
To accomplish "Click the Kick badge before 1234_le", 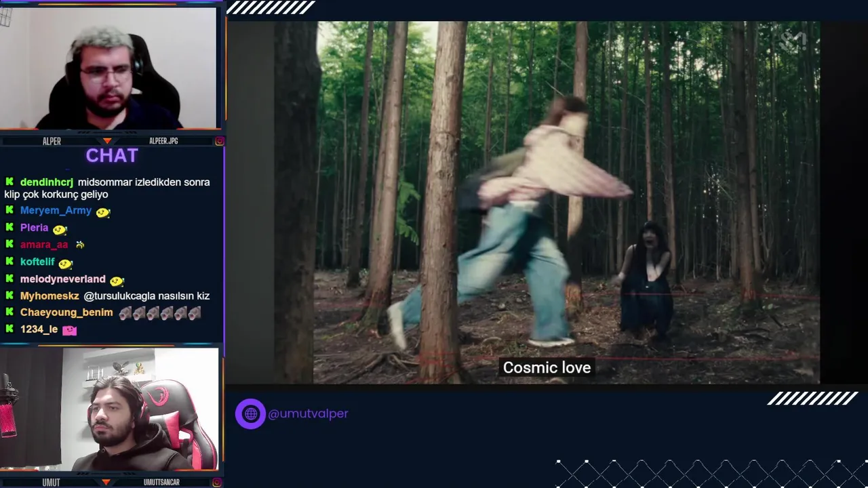I will (x=9, y=329).
